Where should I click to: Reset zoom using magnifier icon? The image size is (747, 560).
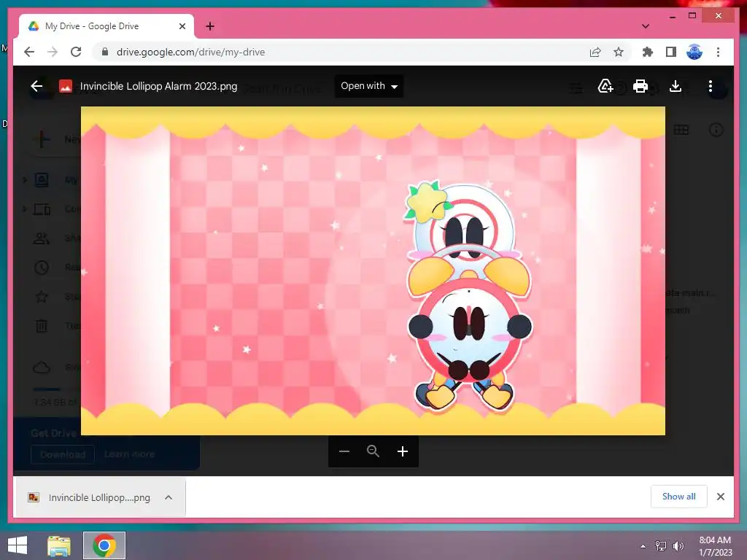click(373, 451)
